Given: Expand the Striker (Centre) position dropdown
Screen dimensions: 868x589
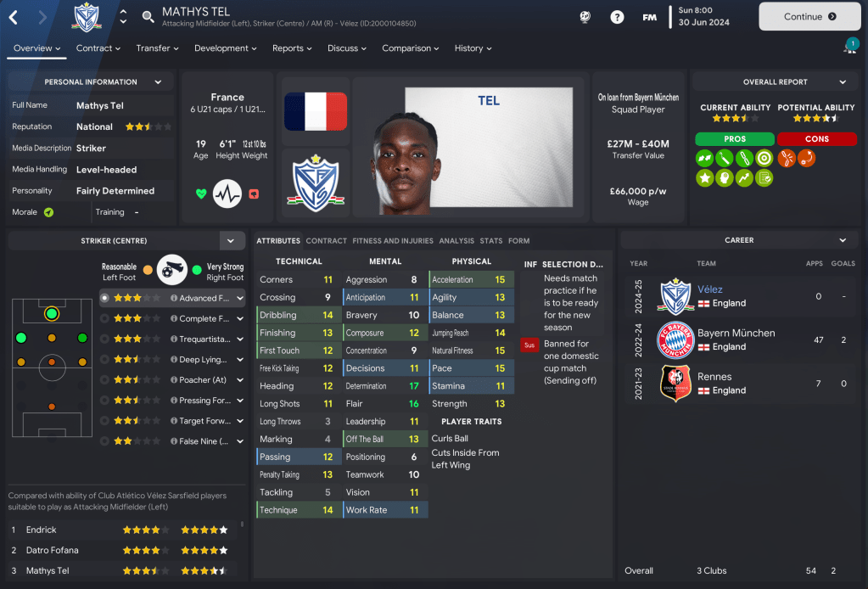Looking at the screenshot, I should tap(231, 241).
